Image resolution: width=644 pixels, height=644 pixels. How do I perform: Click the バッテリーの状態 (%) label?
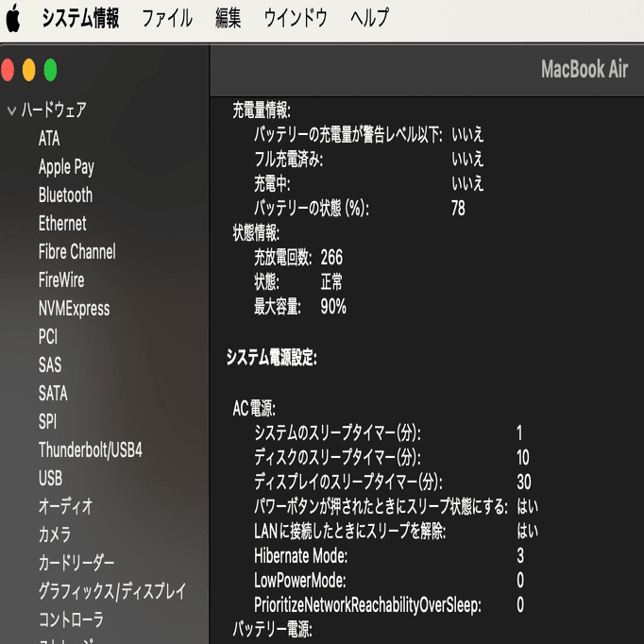point(312,209)
